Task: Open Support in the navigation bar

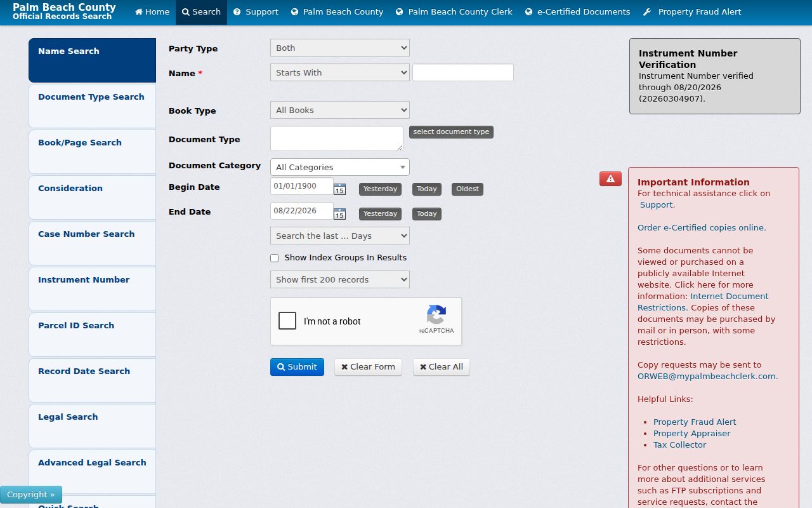Action: tap(256, 12)
